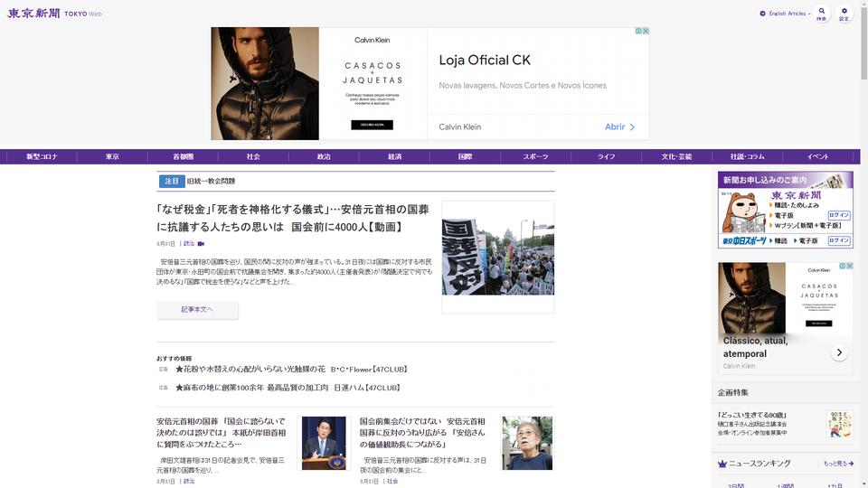Open the ライフ menu section
This screenshot has width=868, height=488.
606,156
